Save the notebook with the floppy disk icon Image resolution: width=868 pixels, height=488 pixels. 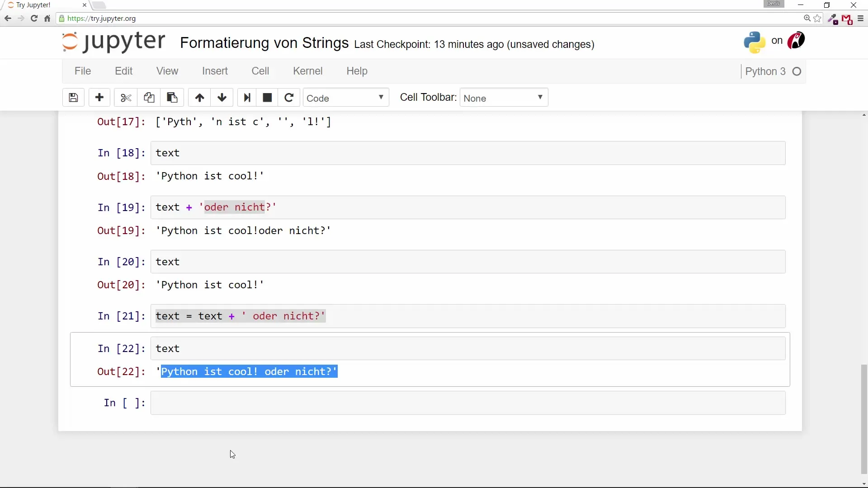tap(73, 98)
